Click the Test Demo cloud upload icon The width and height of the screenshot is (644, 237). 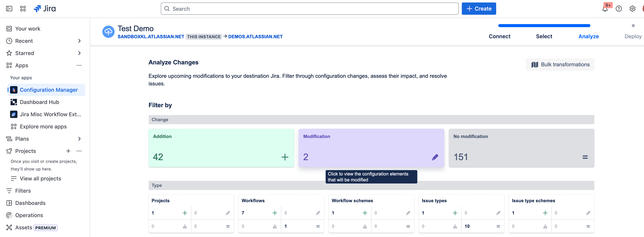(x=108, y=32)
